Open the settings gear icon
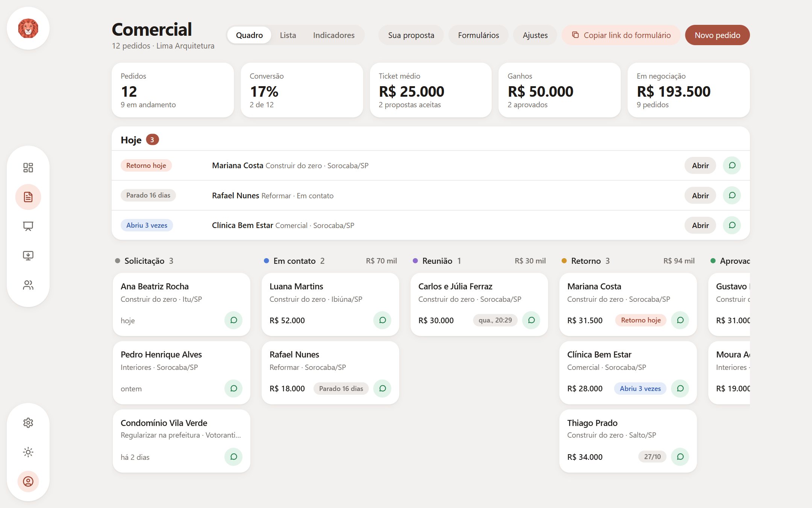Screen dimensions: 812x508 [28, 423]
